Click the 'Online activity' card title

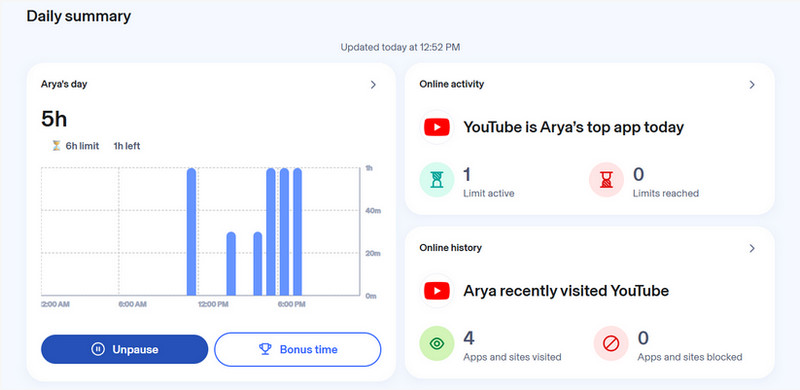point(452,84)
